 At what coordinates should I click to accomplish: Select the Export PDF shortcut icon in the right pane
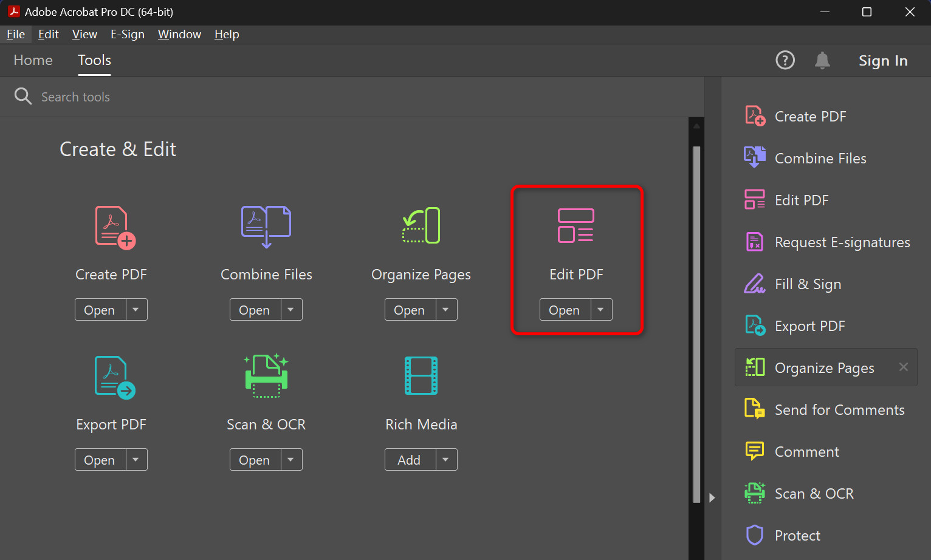(x=755, y=325)
